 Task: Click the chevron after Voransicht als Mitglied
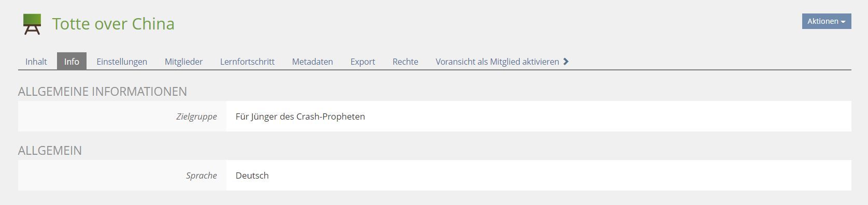point(566,61)
